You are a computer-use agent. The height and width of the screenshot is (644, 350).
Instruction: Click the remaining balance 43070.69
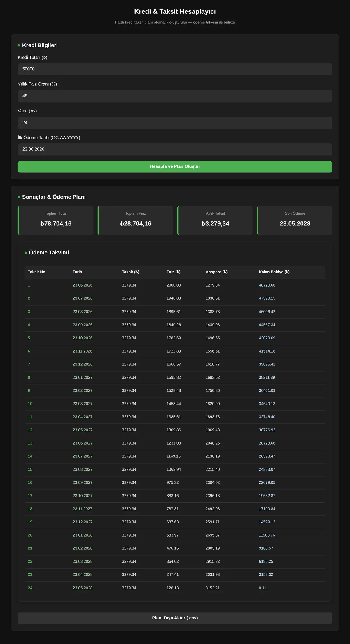(x=267, y=338)
